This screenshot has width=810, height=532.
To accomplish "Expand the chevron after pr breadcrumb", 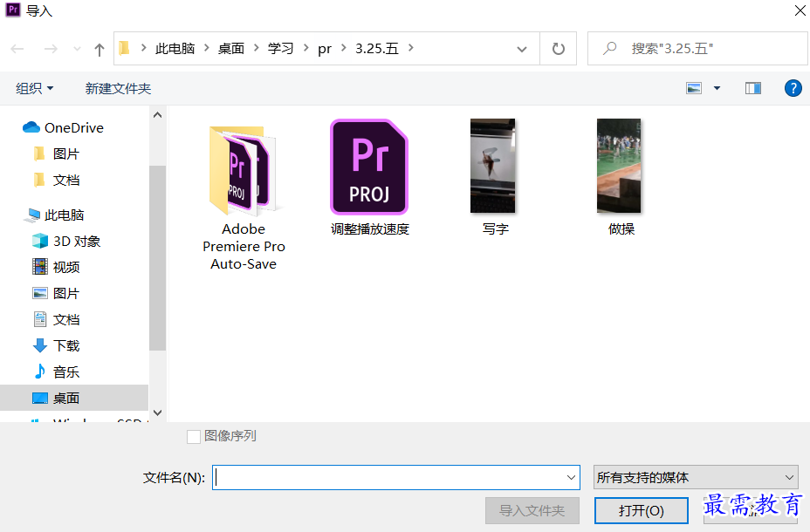I will click(344, 48).
